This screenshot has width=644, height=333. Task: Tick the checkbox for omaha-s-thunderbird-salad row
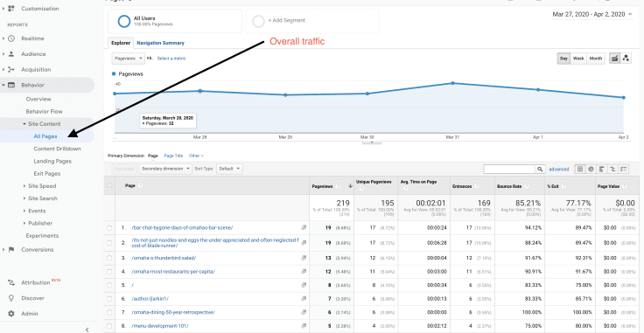(x=109, y=258)
